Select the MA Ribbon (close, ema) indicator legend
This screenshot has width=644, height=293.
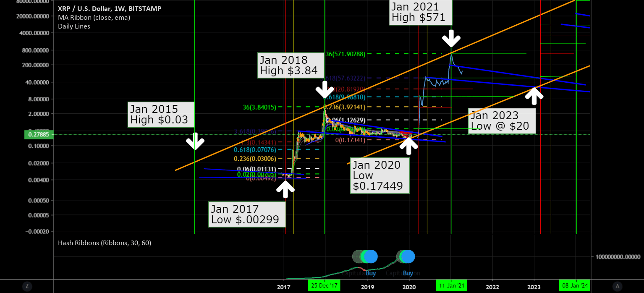click(94, 18)
